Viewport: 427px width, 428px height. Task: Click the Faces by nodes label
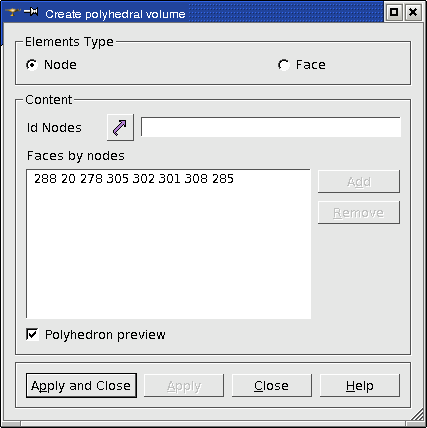[76, 156]
